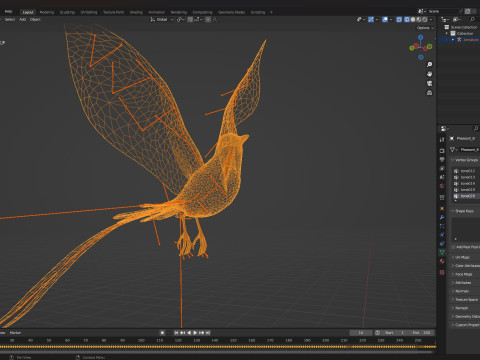The height and width of the screenshot is (360, 480).
Task: Collapse the Shape Keys panel
Action: tap(453, 211)
